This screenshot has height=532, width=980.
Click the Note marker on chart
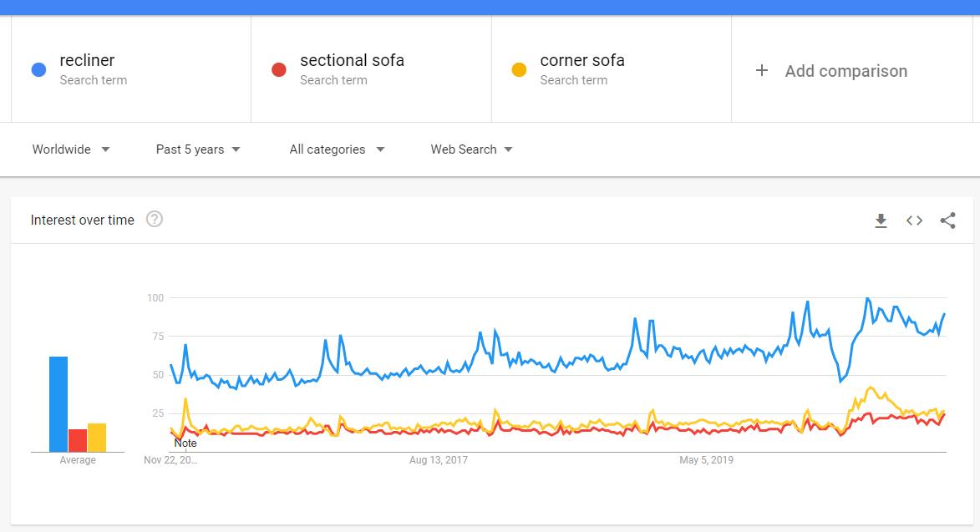[185, 443]
